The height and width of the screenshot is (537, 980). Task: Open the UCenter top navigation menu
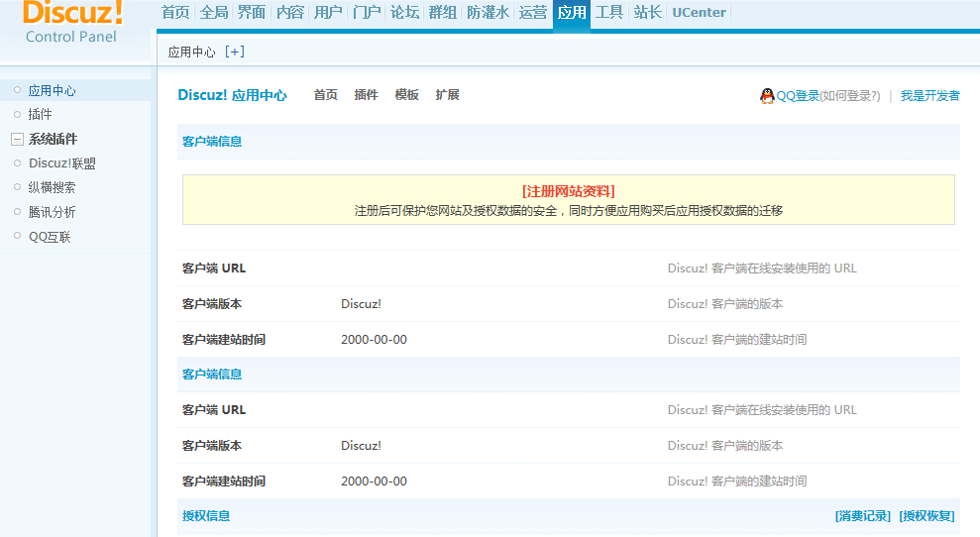coord(700,13)
